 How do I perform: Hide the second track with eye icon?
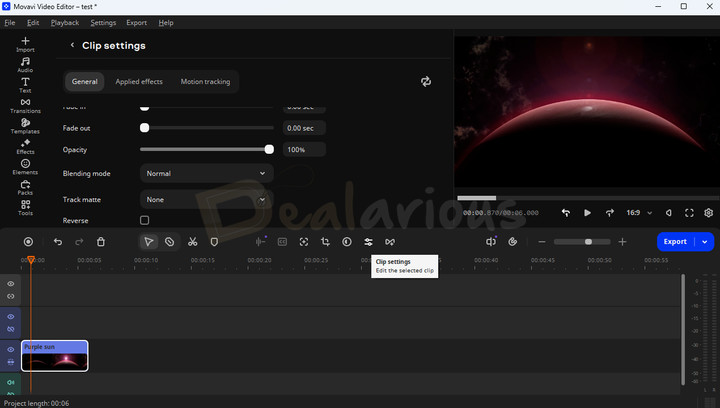11,317
